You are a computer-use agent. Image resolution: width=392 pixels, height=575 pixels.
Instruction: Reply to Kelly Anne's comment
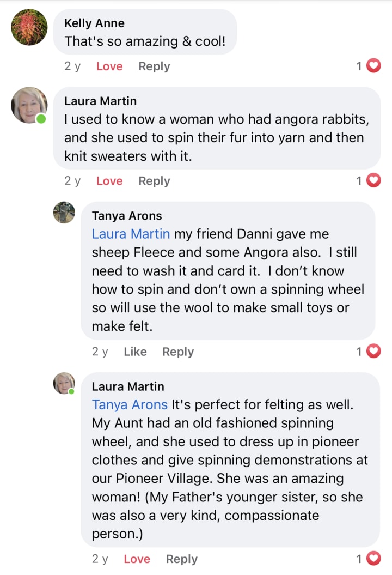[x=154, y=66]
